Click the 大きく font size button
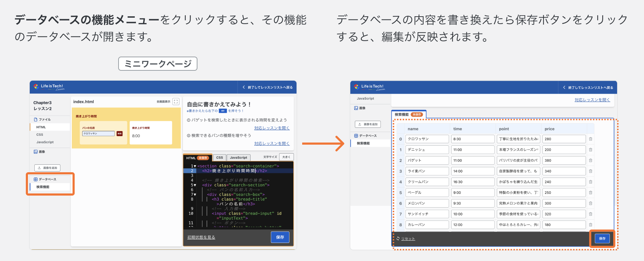Screen dimensions: 644x261 point(286,157)
